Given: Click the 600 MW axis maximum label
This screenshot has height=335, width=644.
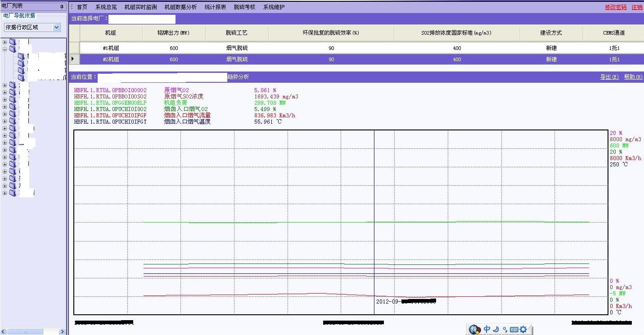Looking at the screenshot, I should [x=619, y=146].
